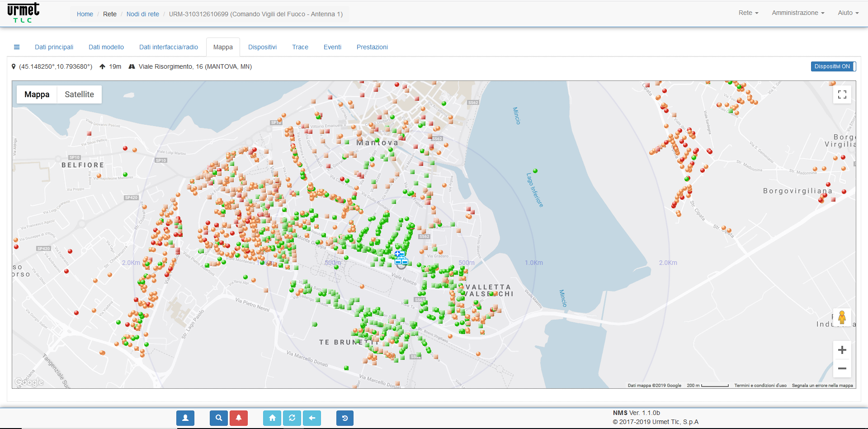Click the Lago Inferiore label on the map
Screen dimensions: 868x429
tap(535, 190)
